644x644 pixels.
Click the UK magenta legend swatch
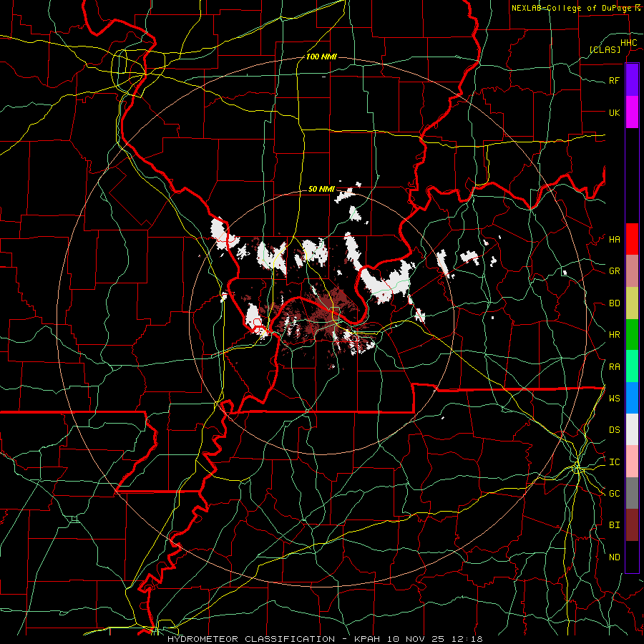(x=632, y=112)
